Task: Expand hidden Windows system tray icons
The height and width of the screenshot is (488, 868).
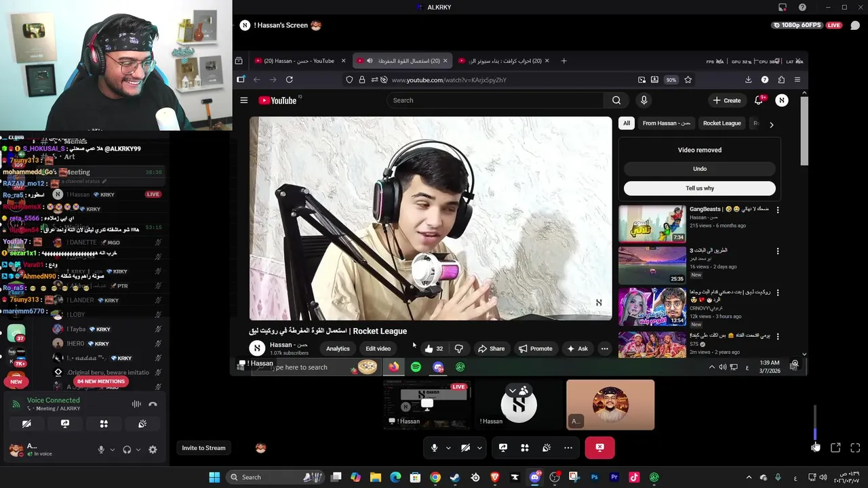Action: tap(749, 477)
